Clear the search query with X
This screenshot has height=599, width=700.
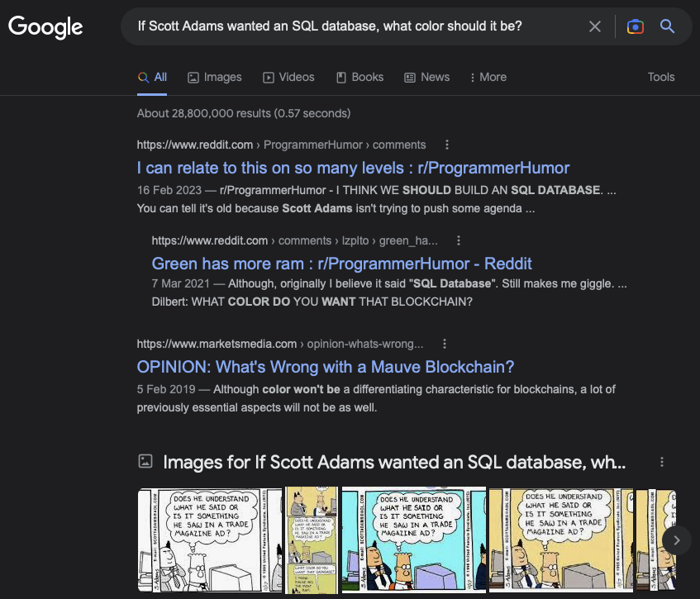(x=595, y=26)
